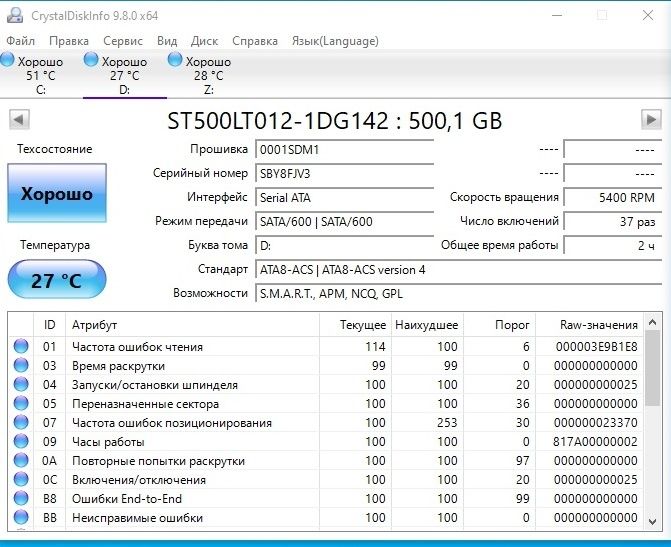Click the CrystalDiskInfo app icon in title bar
Image resolution: width=671 pixels, height=547 pixels.
pos(15,15)
